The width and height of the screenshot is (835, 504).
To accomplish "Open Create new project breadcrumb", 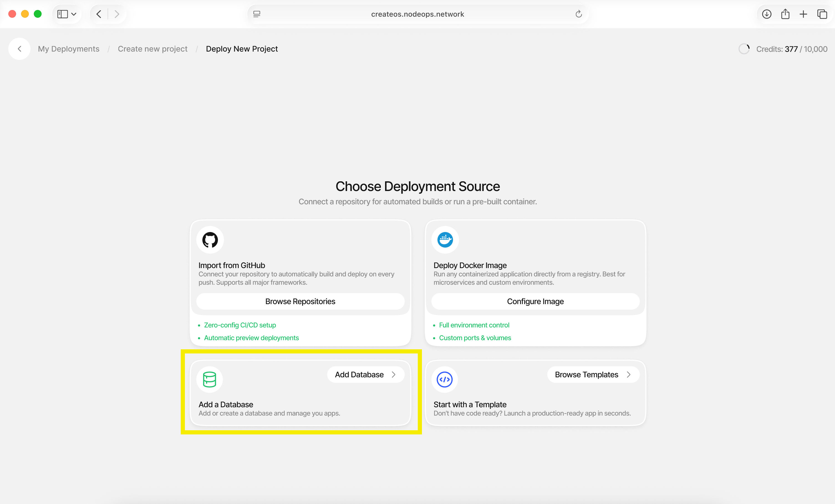I will pyautogui.click(x=152, y=49).
